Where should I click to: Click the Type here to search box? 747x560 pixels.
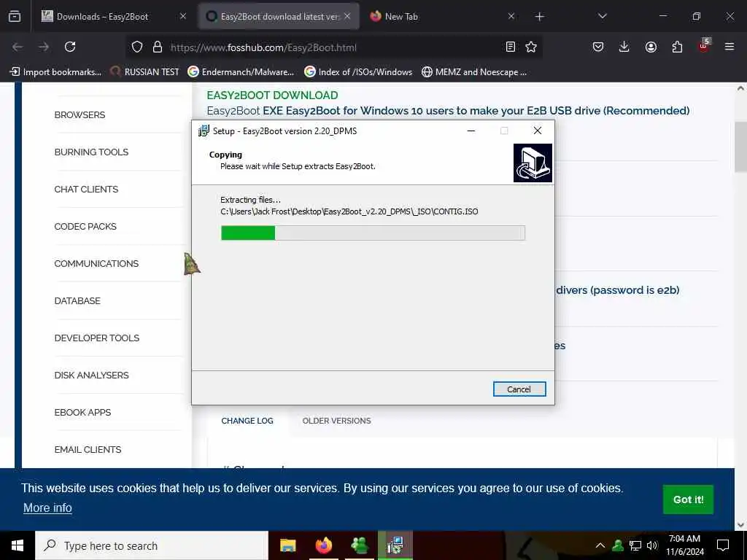coord(152,545)
